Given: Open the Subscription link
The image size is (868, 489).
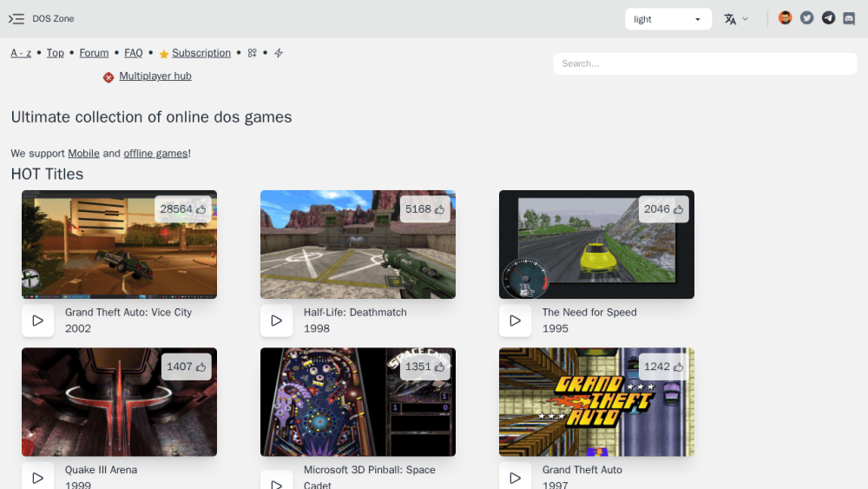Looking at the screenshot, I should [x=201, y=53].
